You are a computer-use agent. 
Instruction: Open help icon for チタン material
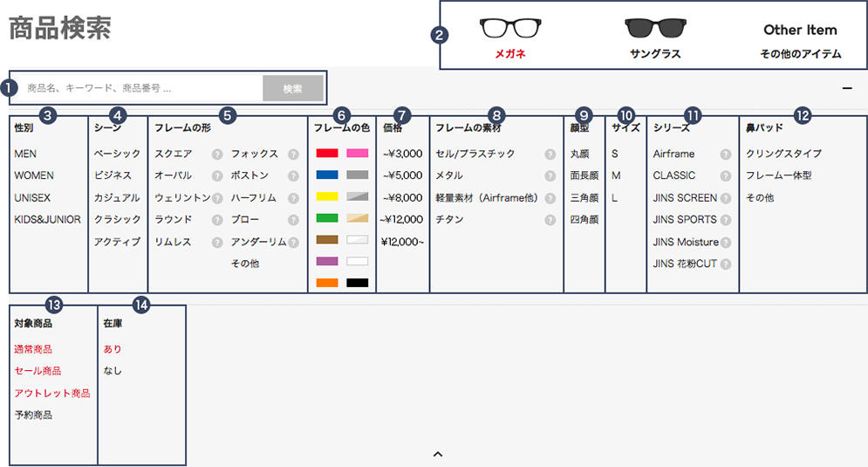550,220
